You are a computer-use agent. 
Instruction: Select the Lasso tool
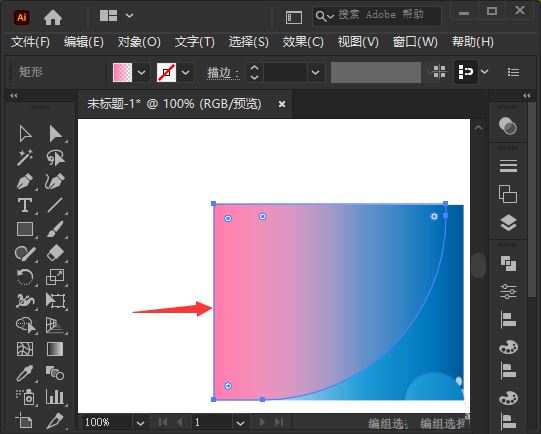(55, 158)
